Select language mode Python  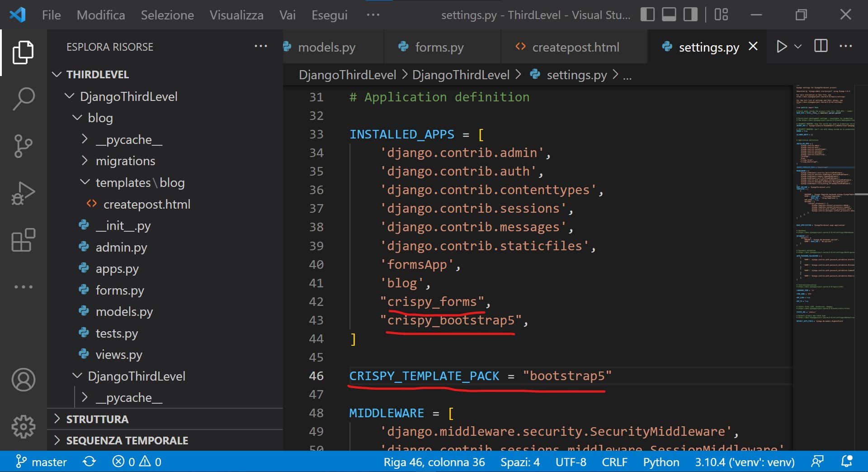tap(661, 462)
